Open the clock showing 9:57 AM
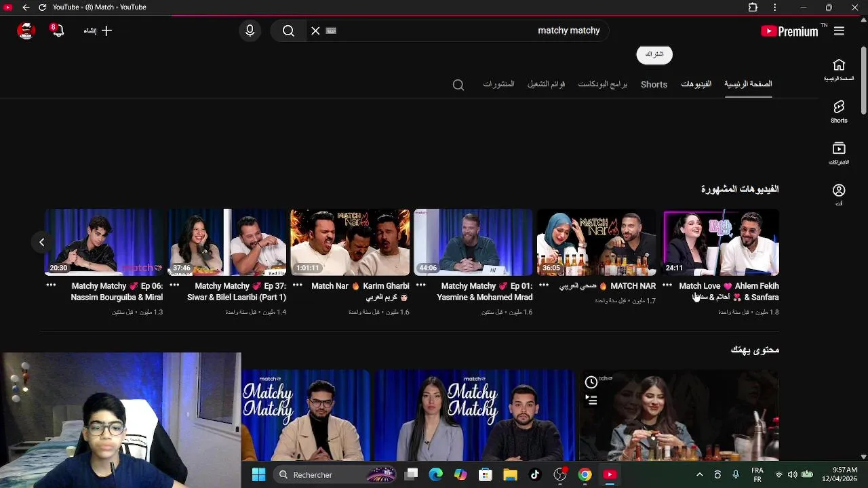 click(840, 474)
